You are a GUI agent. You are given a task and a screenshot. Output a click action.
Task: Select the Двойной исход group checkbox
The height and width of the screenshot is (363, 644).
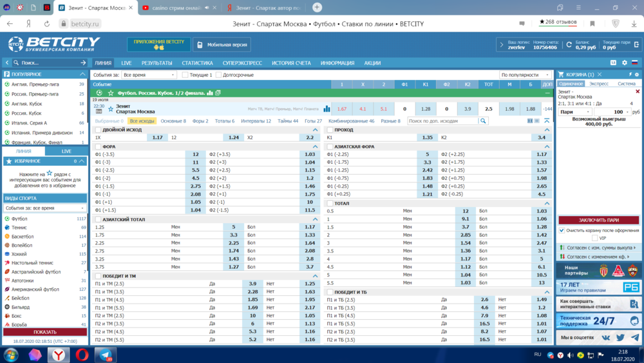coord(98,130)
